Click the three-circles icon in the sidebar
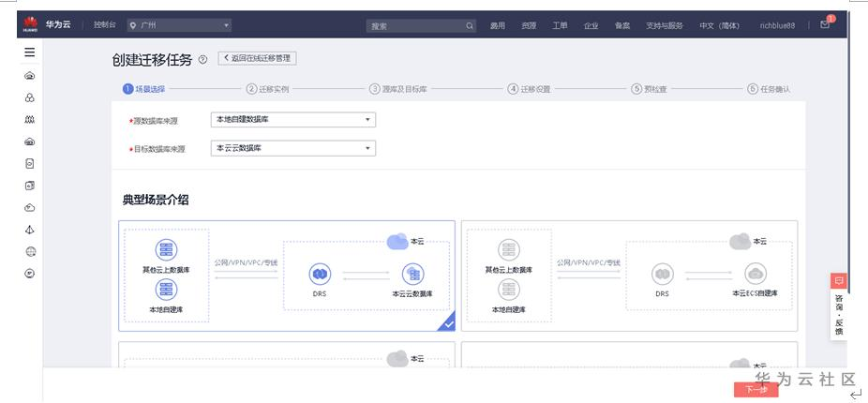868x403 pixels. point(30,98)
